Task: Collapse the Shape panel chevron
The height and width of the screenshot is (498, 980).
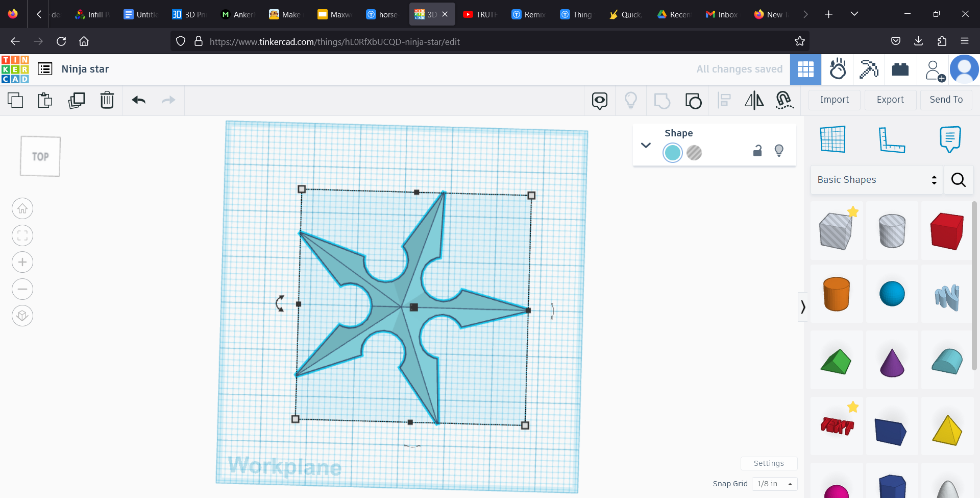Action: point(646,145)
